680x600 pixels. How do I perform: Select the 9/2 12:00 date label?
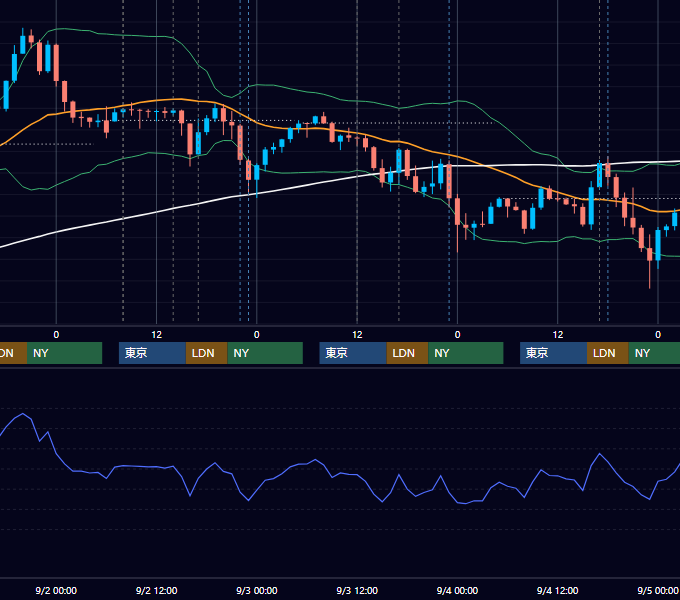click(156, 590)
